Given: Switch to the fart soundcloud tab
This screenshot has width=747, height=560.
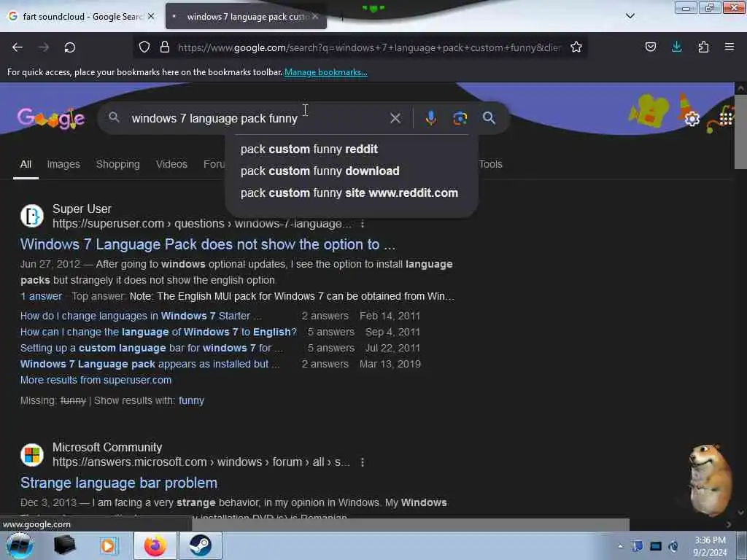Looking at the screenshot, I should (x=82, y=17).
